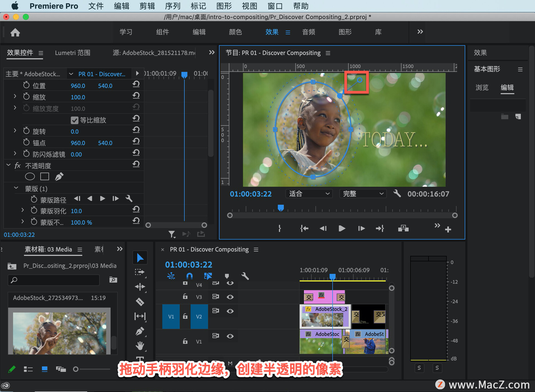Open the zoom level dropdown showing 适合
Viewport: 535px width, 392px height.
(x=309, y=193)
